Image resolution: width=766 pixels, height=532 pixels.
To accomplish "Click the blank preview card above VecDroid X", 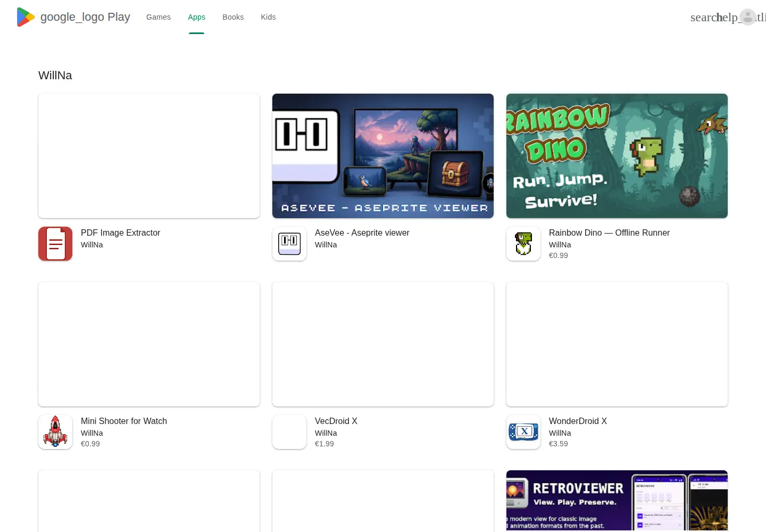I will [383, 344].
